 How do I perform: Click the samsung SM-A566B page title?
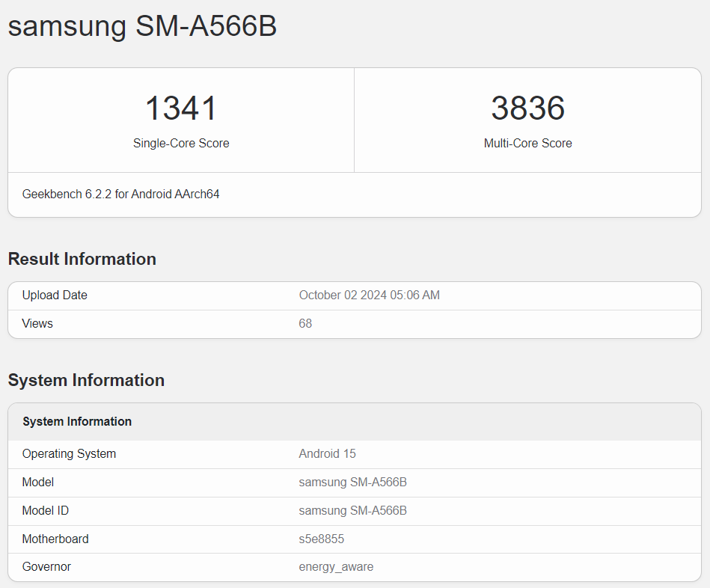(142, 26)
